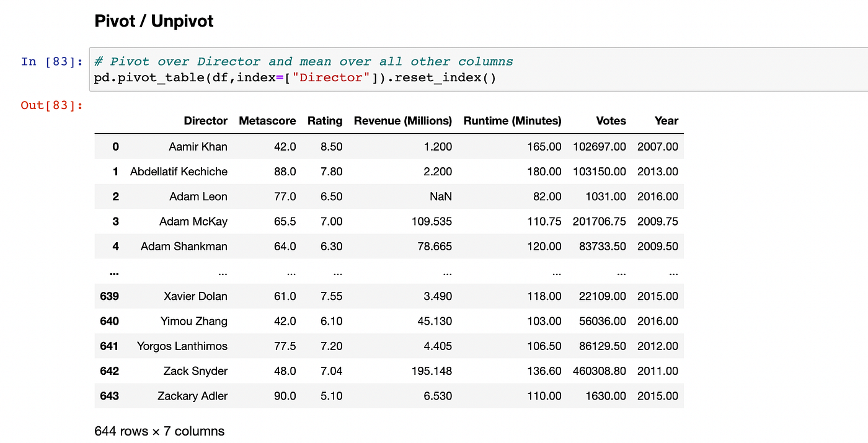The image size is (868, 443).
Task: Select the code comment about pivoting Director
Action: pyautogui.click(x=303, y=61)
